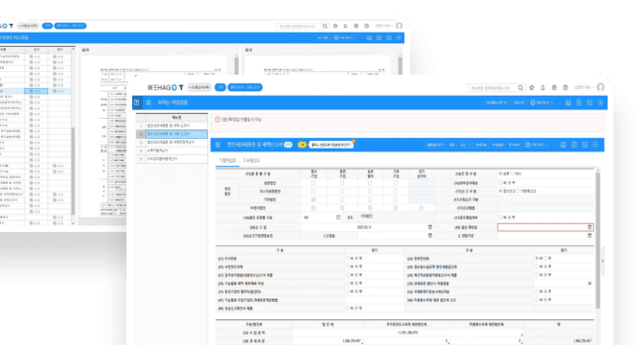Click the circular arrow icon at the right end of the top blue bar
Screen dimensions: 644x345
[x=600, y=103]
